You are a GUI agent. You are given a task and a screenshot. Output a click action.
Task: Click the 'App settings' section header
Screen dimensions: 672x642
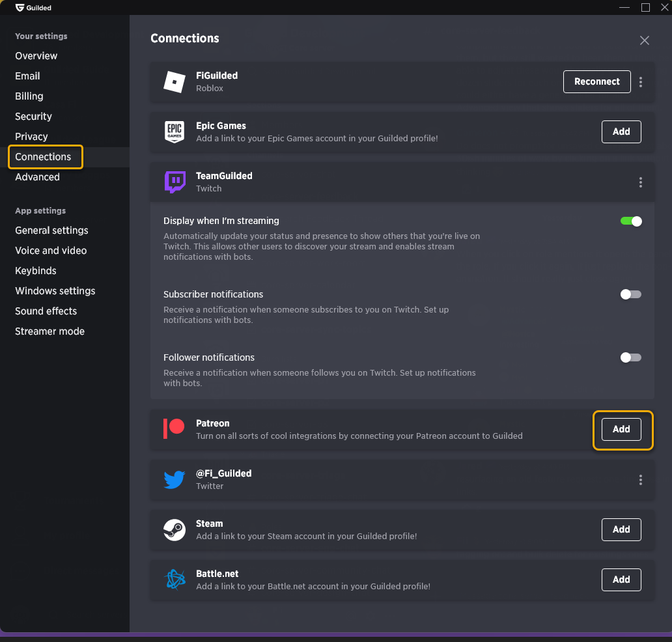(40, 210)
